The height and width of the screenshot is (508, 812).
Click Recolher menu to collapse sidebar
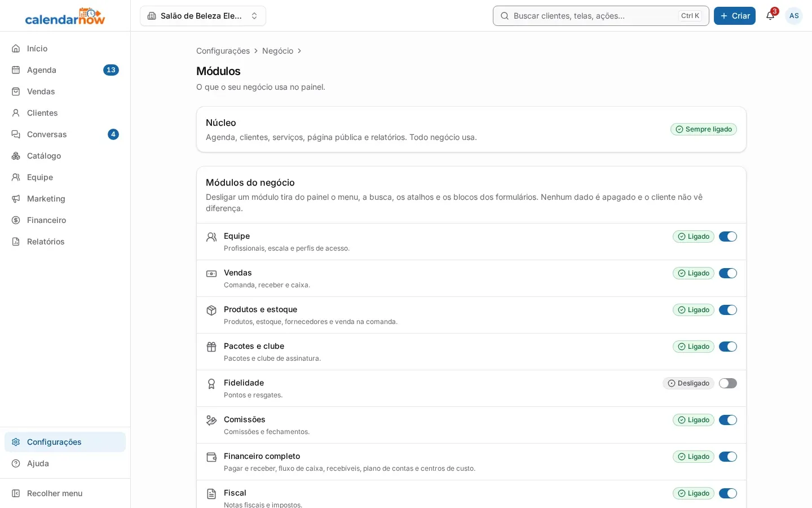[65, 493]
